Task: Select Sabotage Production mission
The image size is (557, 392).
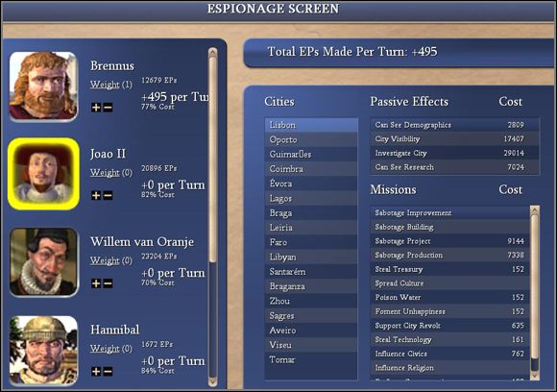Action: 450,256
